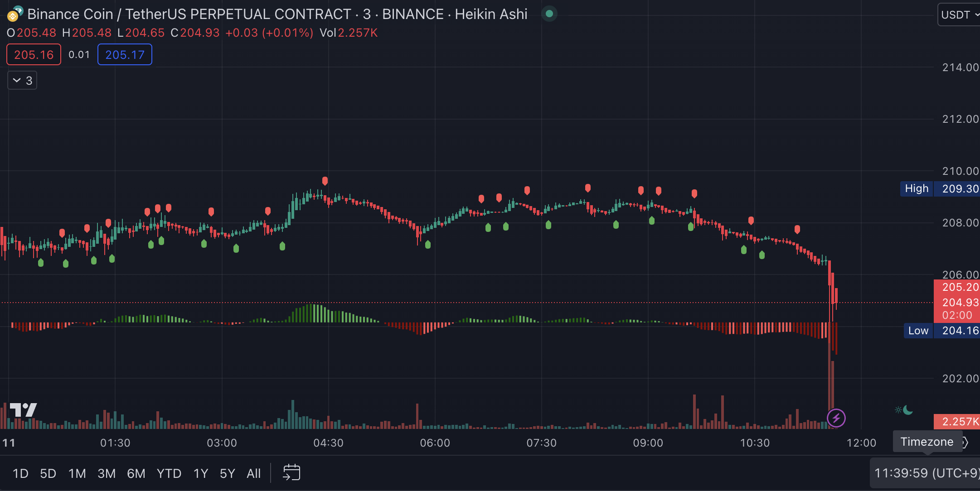The height and width of the screenshot is (491, 980).
Task: Click the sun session icon
Action: coord(898,410)
